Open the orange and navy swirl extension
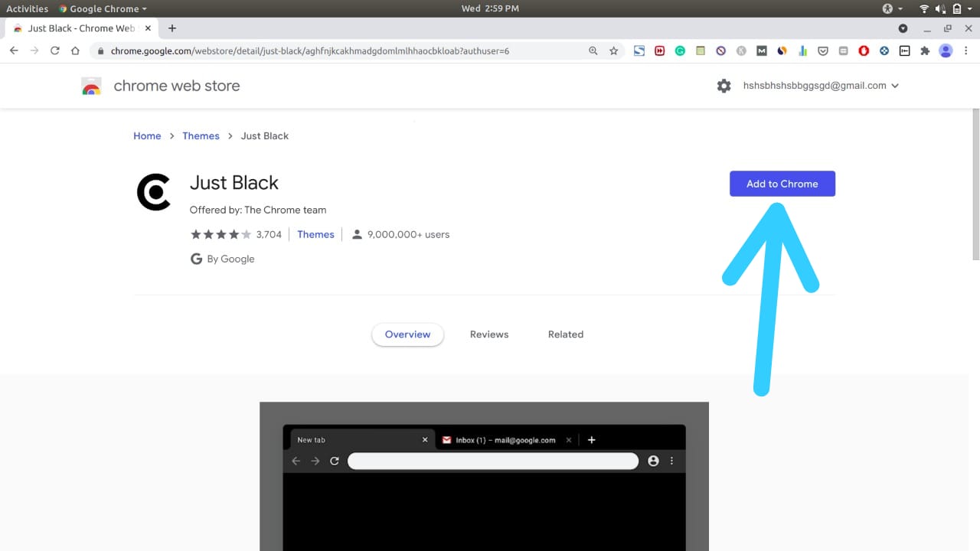Image resolution: width=980 pixels, height=551 pixels. (x=782, y=51)
